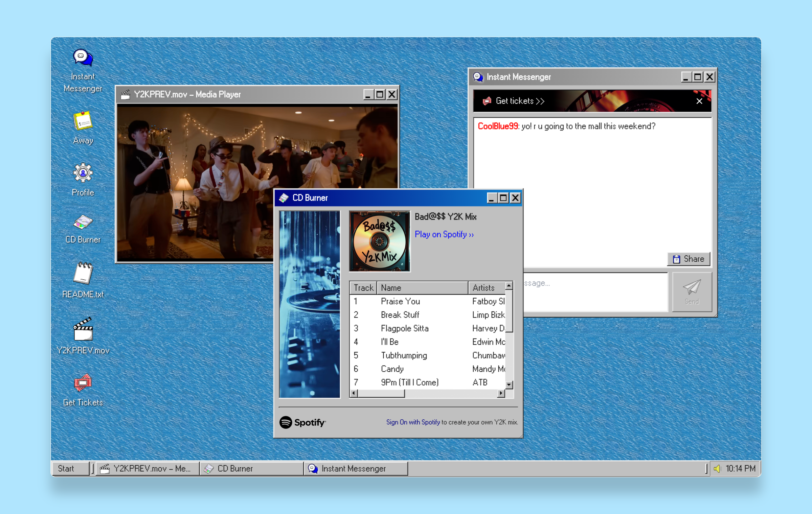Open the Get Tickets desktop icon

pyautogui.click(x=83, y=390)
